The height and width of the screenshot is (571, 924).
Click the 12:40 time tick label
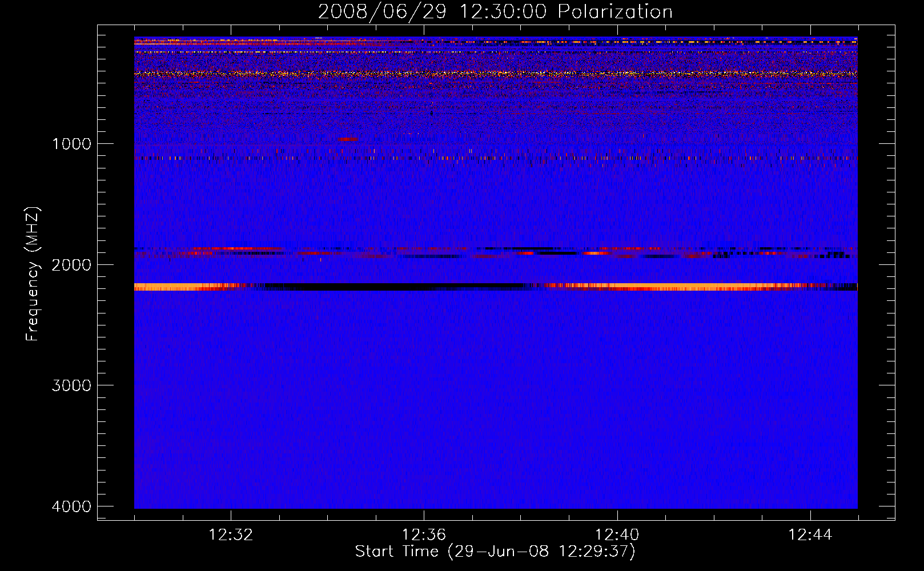617,535
